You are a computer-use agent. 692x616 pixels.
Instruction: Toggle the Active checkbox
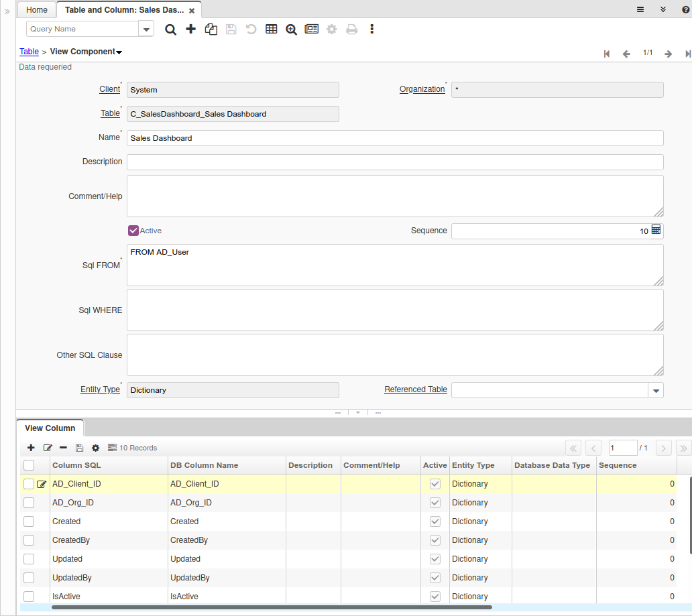(133, 231)
